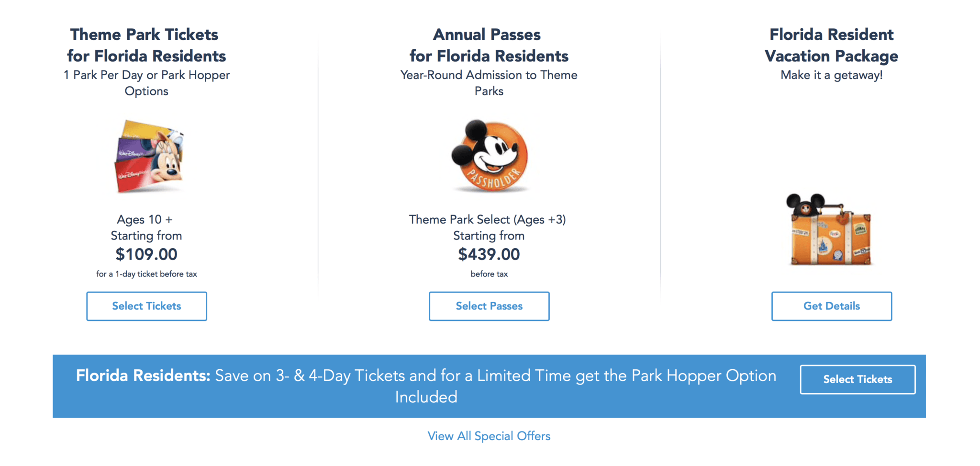980x466 pixels.
Task: Open the View All Special Offers link
Action: 489,436
